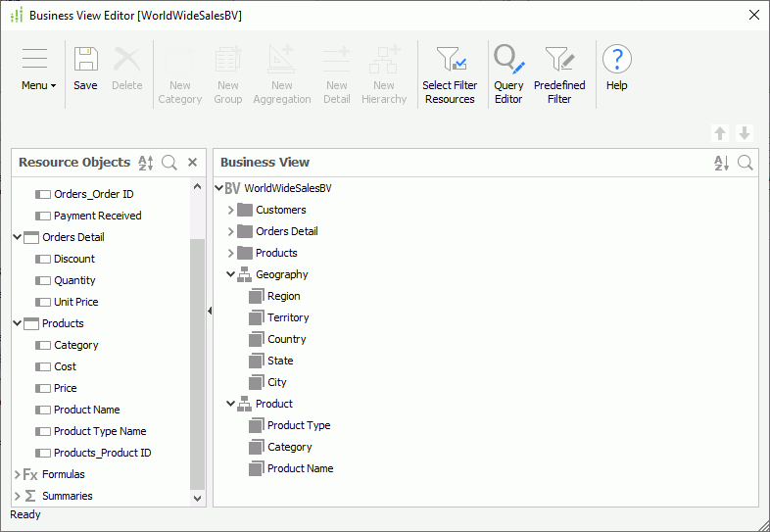The width and height of the screenshot is (770, 532).
Task: Collapse the Geography hierarchy
Action: point(231,274)
